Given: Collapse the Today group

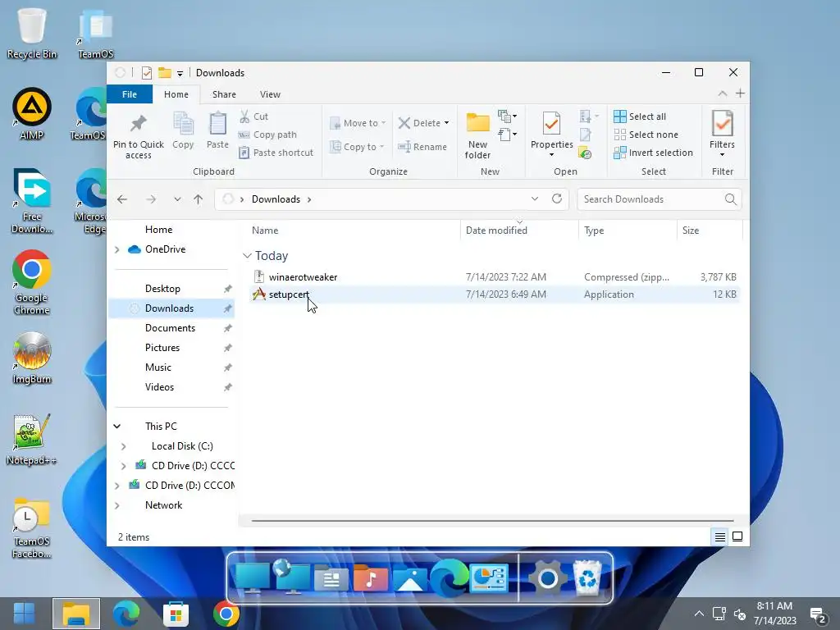Looking at the screenshot, I should pos(247,256).
